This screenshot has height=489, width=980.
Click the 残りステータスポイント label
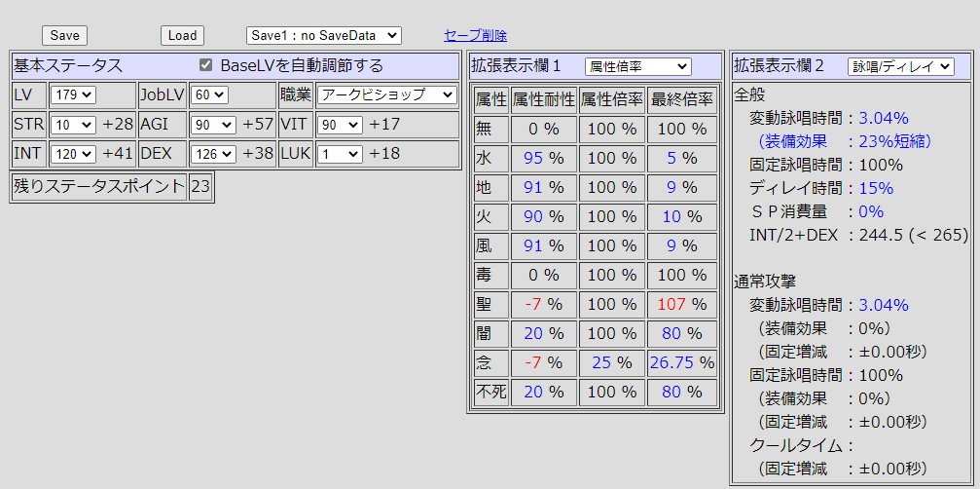[x=98, y=186]
